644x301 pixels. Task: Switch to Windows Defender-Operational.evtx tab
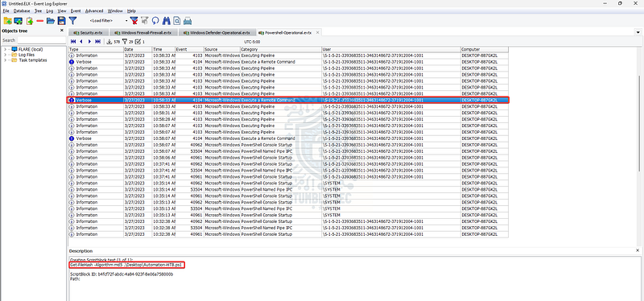coord(217,32)
